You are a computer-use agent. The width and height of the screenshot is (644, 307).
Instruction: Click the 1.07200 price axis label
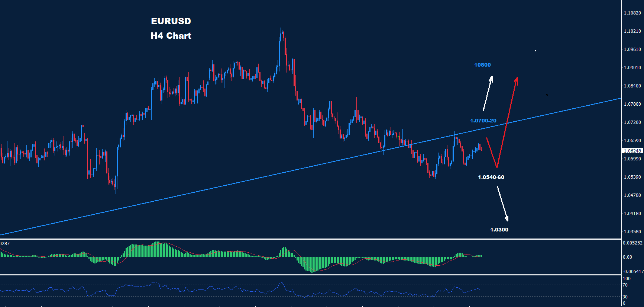pos(632,122)
